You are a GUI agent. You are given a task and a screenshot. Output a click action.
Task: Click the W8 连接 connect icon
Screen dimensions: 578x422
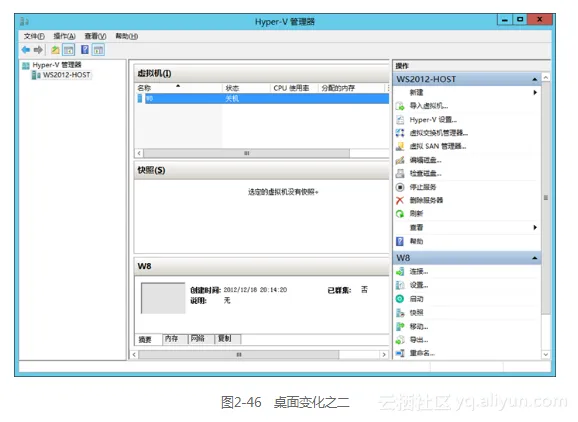pos(400,272)
